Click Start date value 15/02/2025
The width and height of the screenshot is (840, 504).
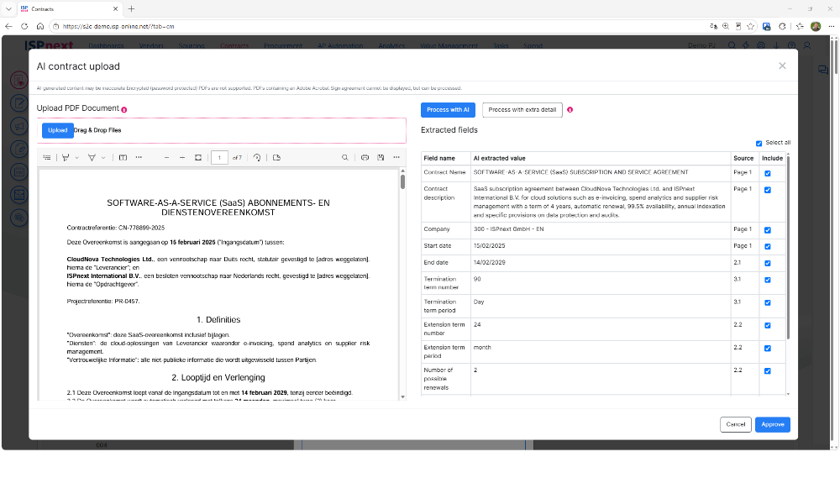[x=489, y=246]
